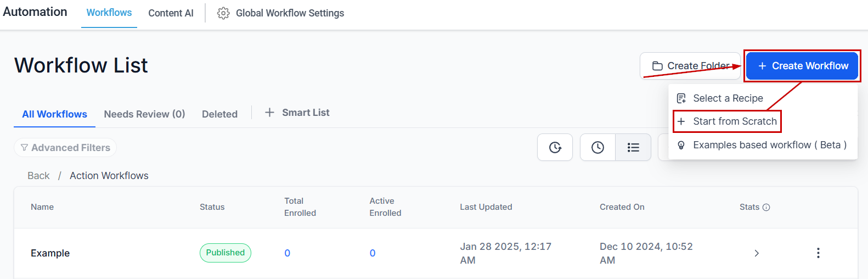This screenshot has width=868, height=279.
Task: Click the clock history icon button
Action: point(598,147)
